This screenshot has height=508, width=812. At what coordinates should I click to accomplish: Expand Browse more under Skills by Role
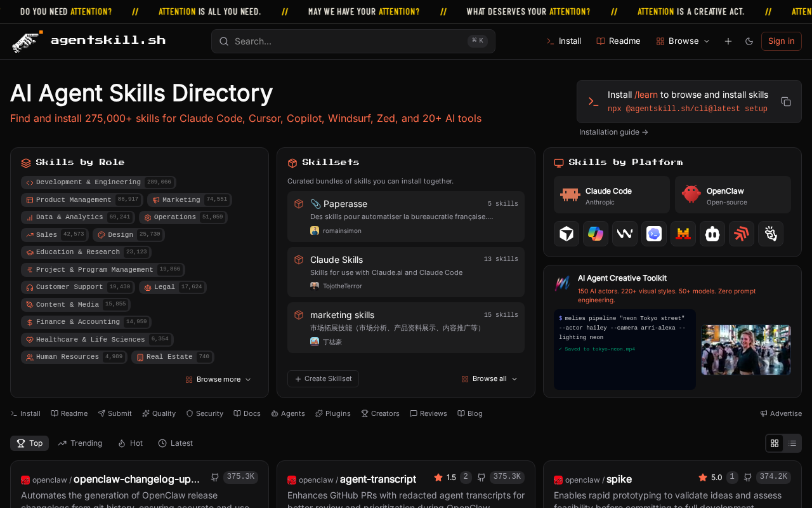[218, 379]
